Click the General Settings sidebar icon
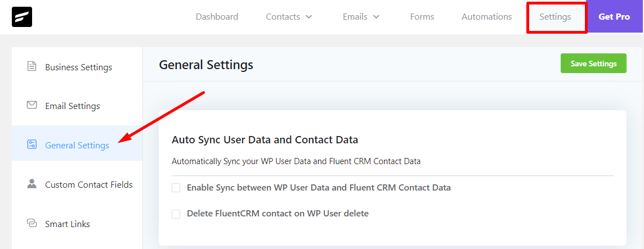 (32, 145)
